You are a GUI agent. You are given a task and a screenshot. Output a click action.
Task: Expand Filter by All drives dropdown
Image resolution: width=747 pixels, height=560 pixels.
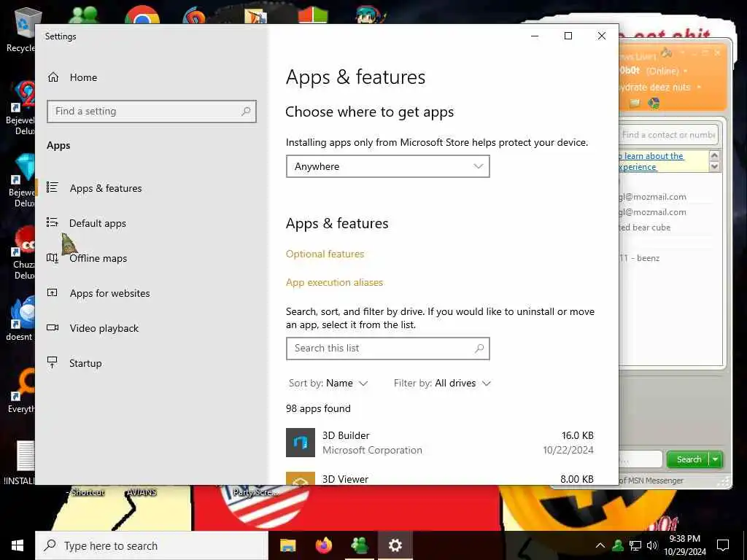pos(442,384)
